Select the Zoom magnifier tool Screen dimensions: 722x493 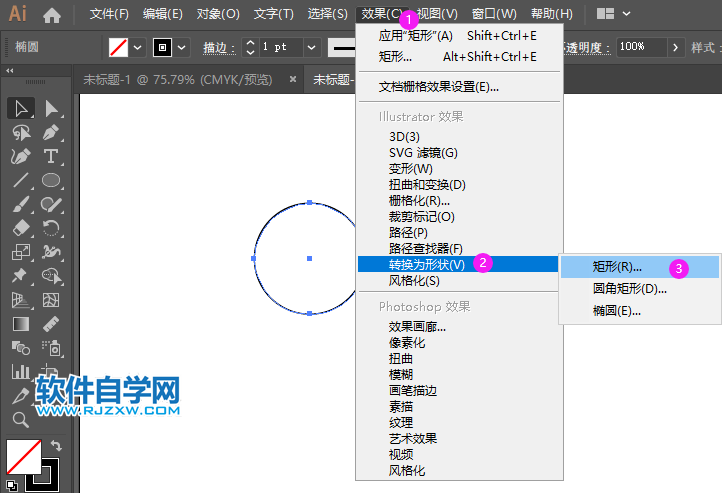click(20, 419)
